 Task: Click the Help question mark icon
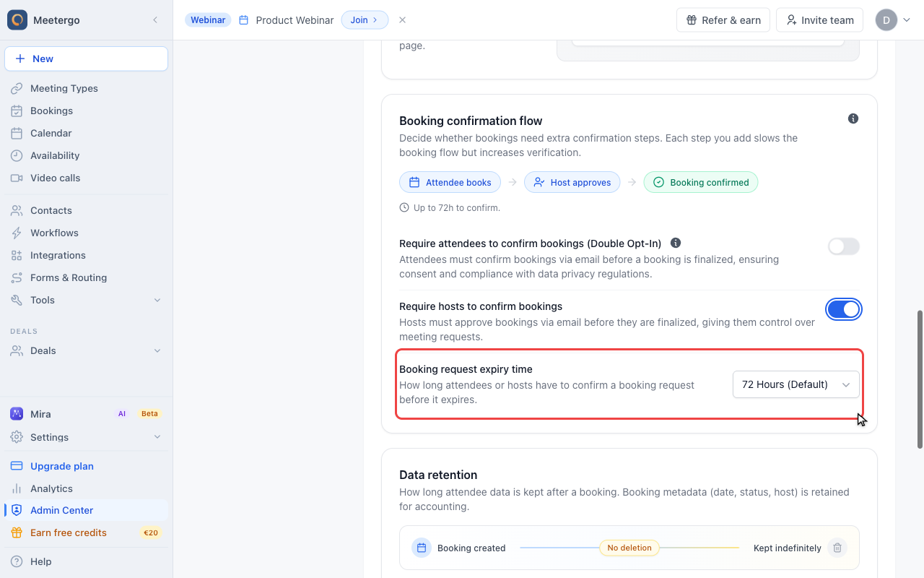click(x=17, y=561)
